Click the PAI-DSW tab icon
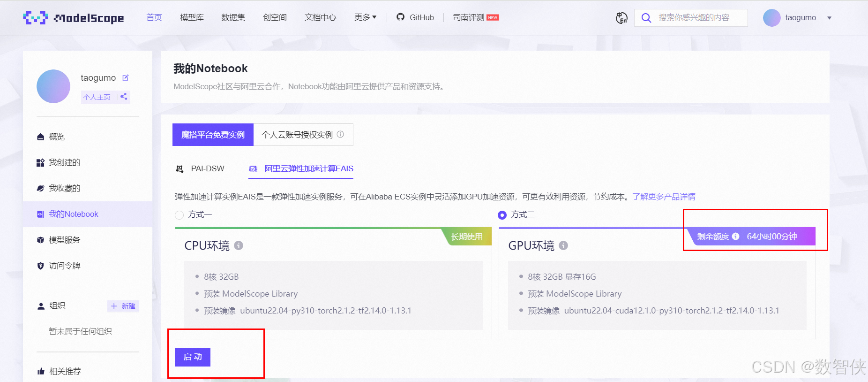Image resolution: width=868 pixels, height=382 pixels. point(180,169)
